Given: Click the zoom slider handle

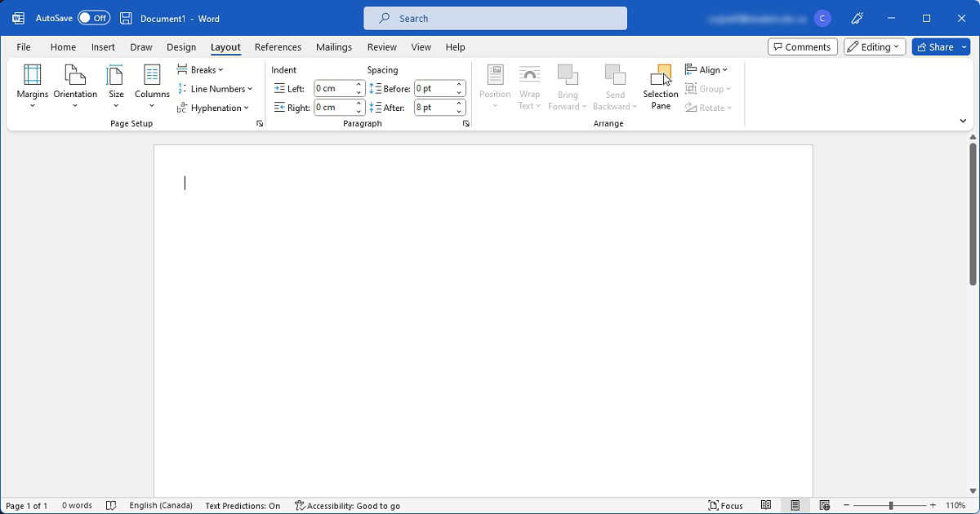Looking at the screenshot, I should (891, 506).
